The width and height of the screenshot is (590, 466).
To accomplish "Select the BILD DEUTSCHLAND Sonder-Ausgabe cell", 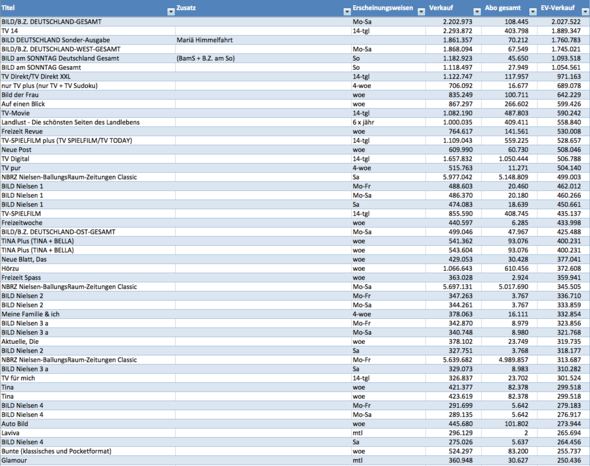I will pos(88,40).
